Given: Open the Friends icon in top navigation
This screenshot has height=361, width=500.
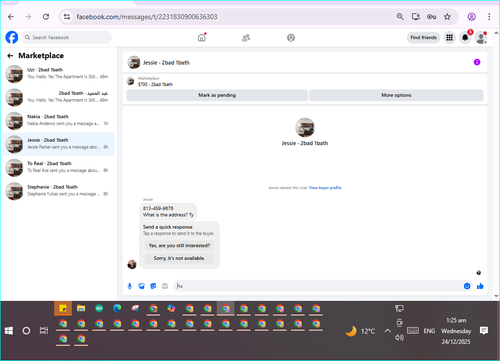Looking at the screenshot, I should [x=246, y=38].
